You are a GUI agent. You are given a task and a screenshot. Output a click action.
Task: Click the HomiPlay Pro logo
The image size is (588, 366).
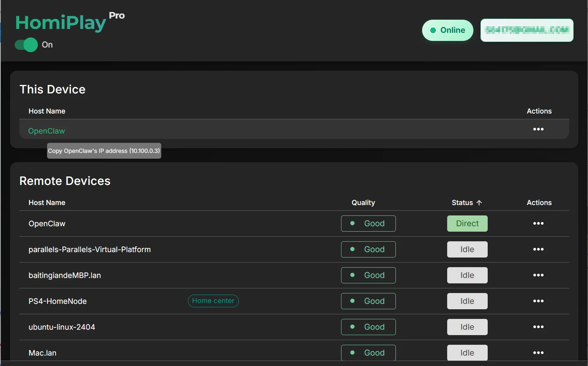[70, 22]
